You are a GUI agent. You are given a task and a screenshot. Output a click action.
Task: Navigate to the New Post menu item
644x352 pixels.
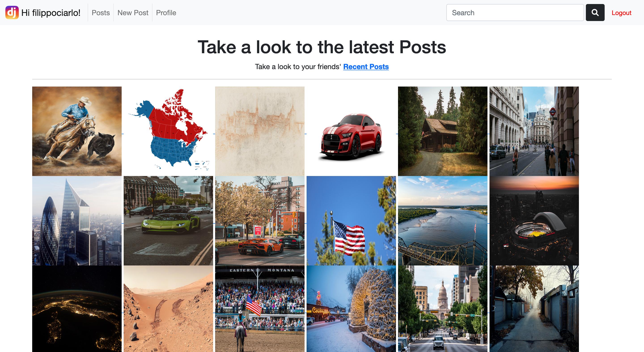tap(132, 12)
